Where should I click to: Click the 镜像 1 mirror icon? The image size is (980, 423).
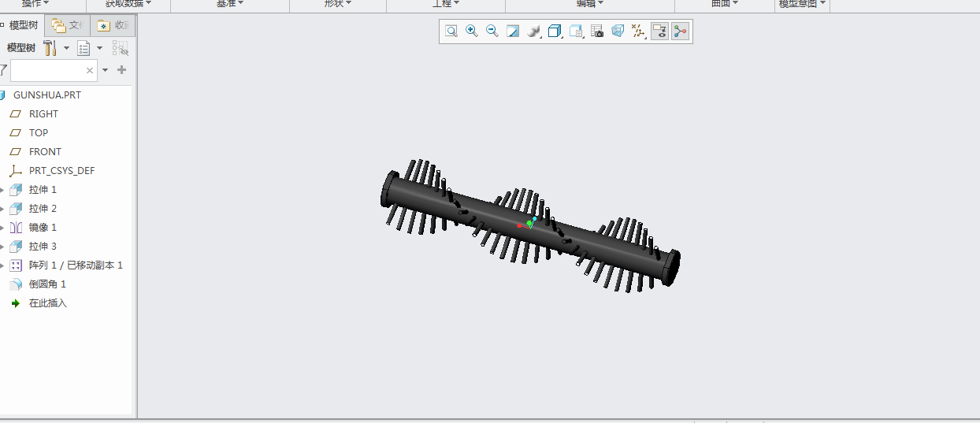tap(16, 227)
